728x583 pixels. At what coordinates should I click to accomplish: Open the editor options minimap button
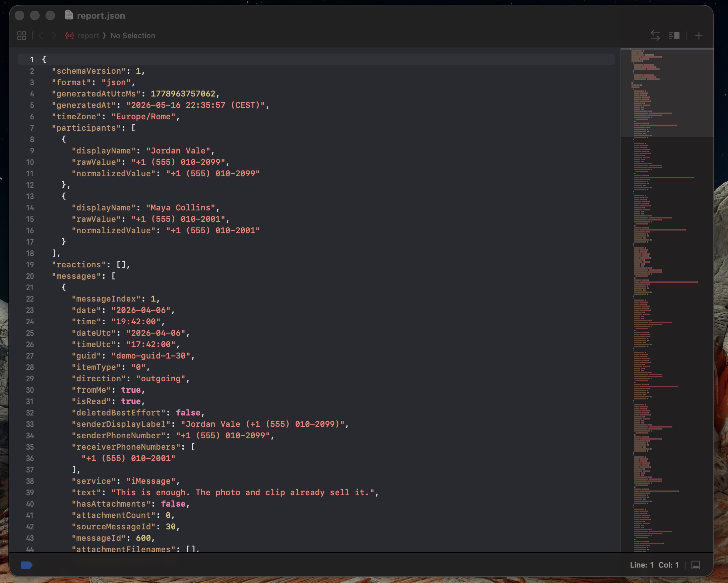coord(674,36)
